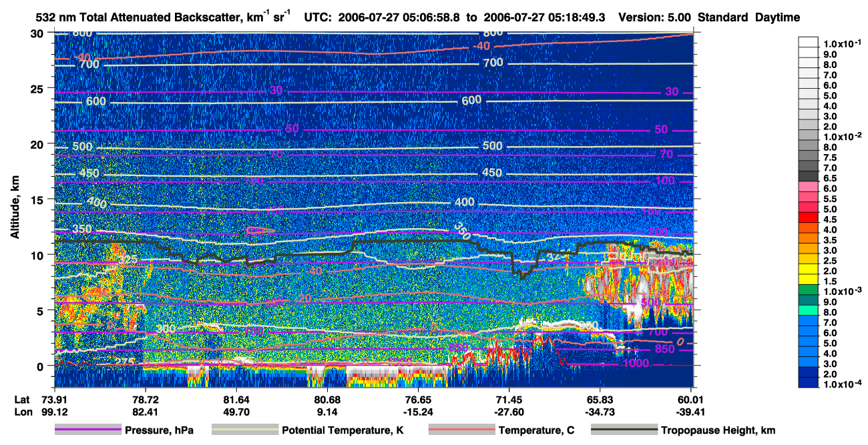Click end time '2006-07-27 05:18:49.3'
The width and height of the screenshot is (868, 445).
click(x=545, y=17)
